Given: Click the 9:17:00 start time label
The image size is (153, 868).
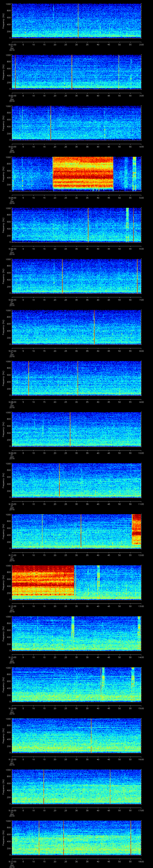Looking at the screenshot, I should (x=12, y=861).
